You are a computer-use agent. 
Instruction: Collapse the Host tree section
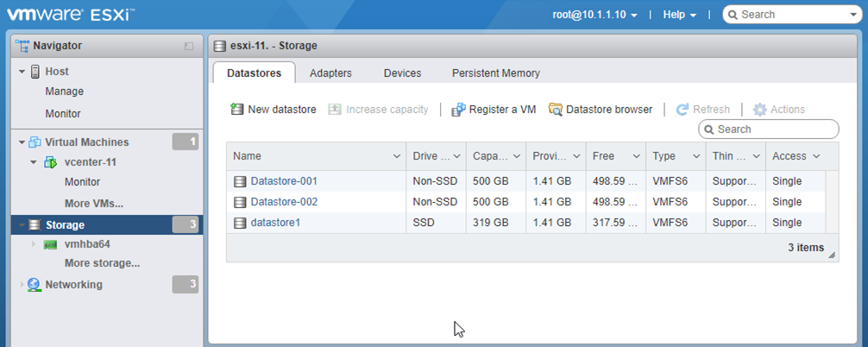[x=22, y=72]
